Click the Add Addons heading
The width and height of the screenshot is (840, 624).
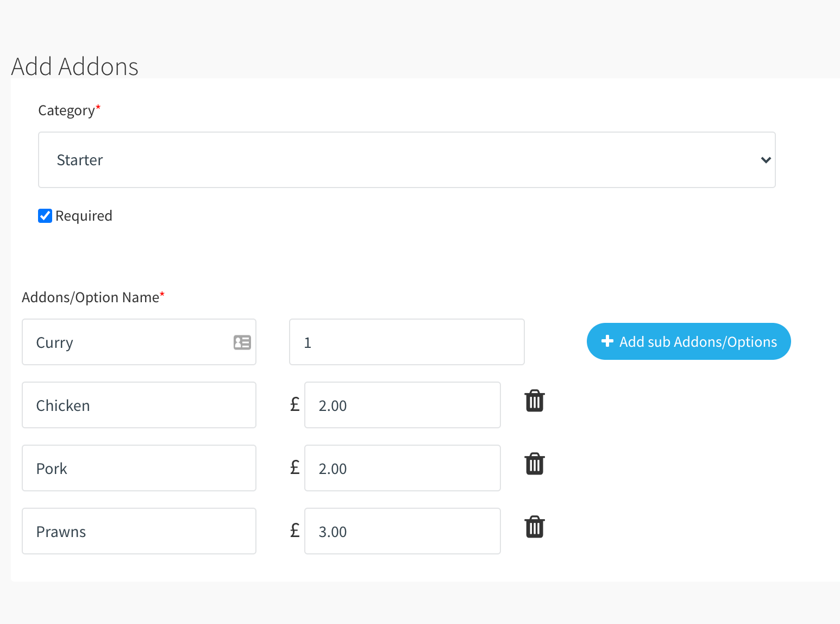click(75, 67)
